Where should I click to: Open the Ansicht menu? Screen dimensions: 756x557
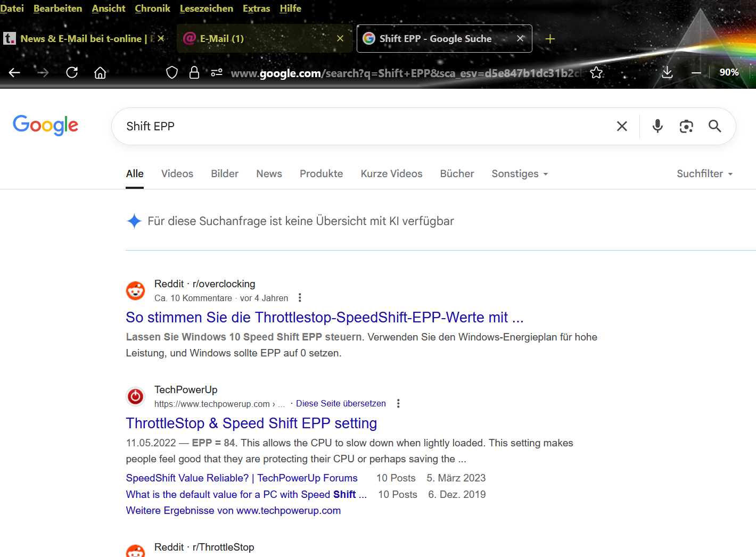109,9
